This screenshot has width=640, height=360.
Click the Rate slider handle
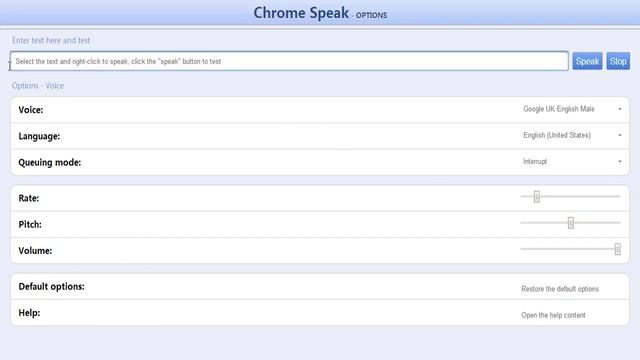[x=537, y=197]
